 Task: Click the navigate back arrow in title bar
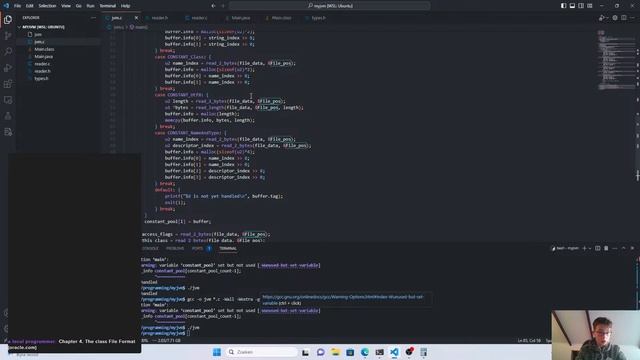213,6
